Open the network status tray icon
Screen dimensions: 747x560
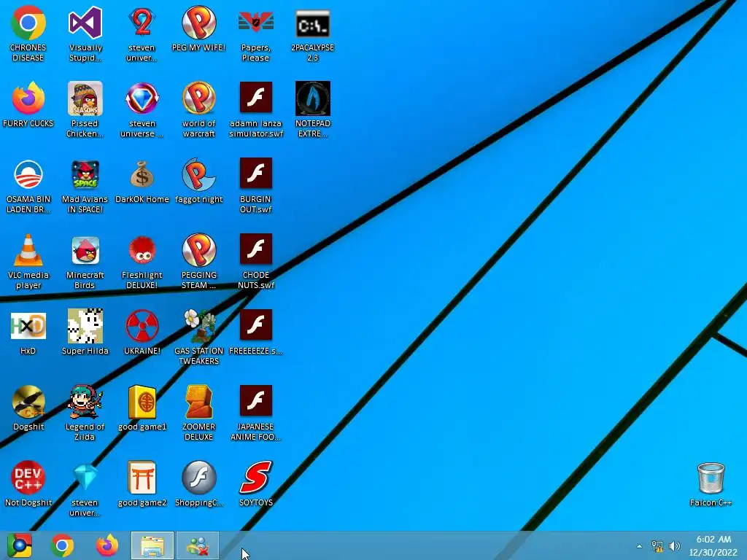click(657, 546)
